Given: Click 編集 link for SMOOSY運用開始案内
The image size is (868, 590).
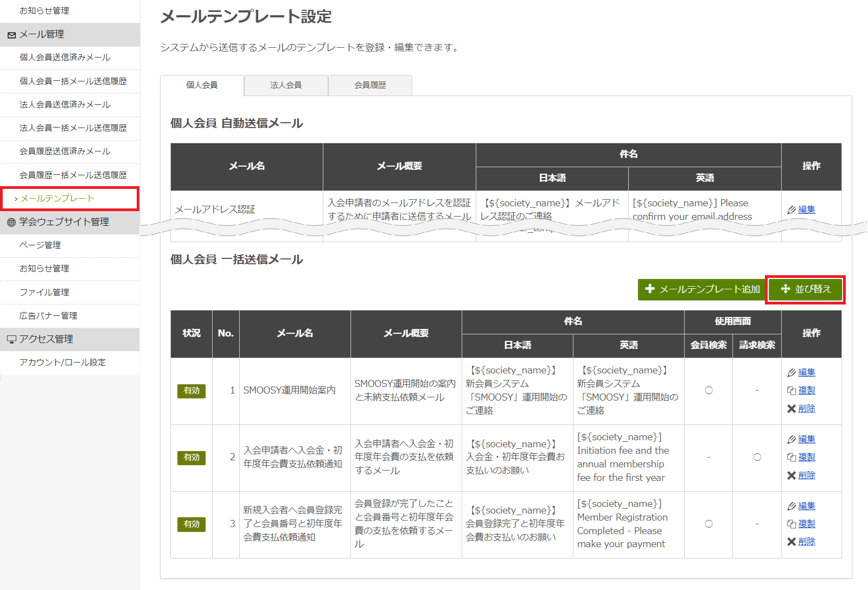Looking at the screenshot, I should click(x=807, y=372).
